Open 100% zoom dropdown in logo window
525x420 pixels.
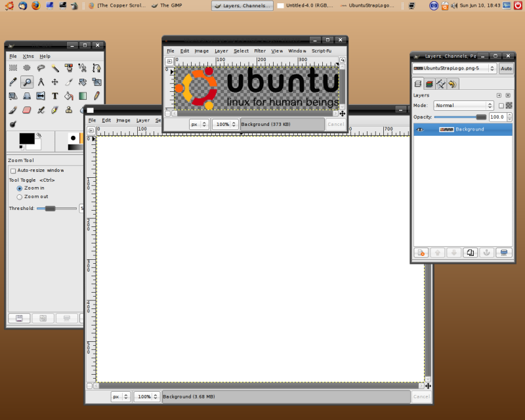pyautogui.click(x=225, y=124)
